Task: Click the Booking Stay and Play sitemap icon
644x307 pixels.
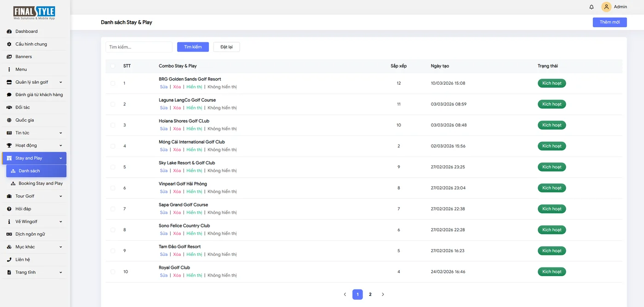Action: click(x=13, y=183)
